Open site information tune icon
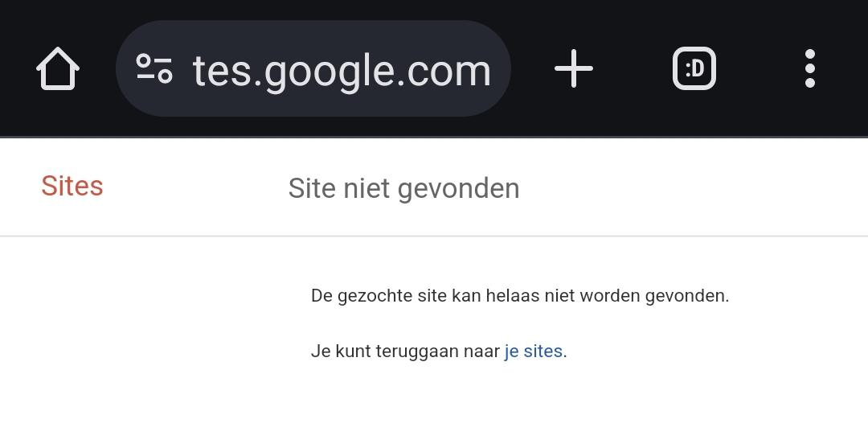Viewport: 868px width, 444px height. tap(154, 68)
